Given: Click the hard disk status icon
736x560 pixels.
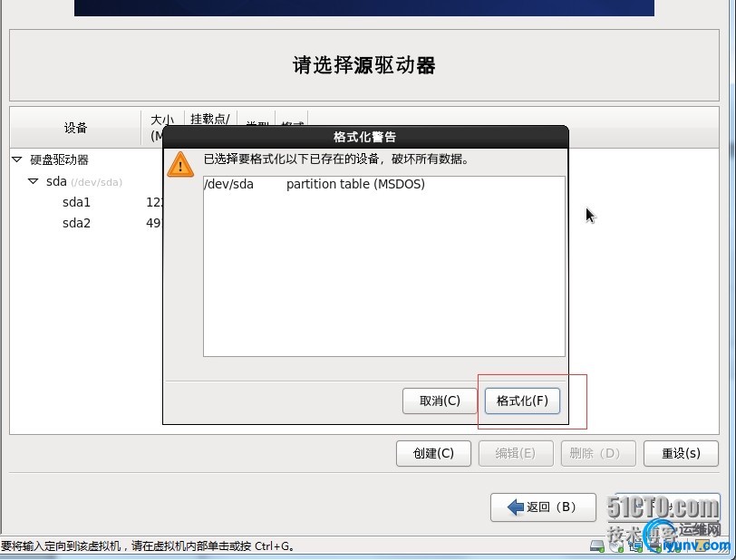Looking at the screenshot, I should pos(597,546).
